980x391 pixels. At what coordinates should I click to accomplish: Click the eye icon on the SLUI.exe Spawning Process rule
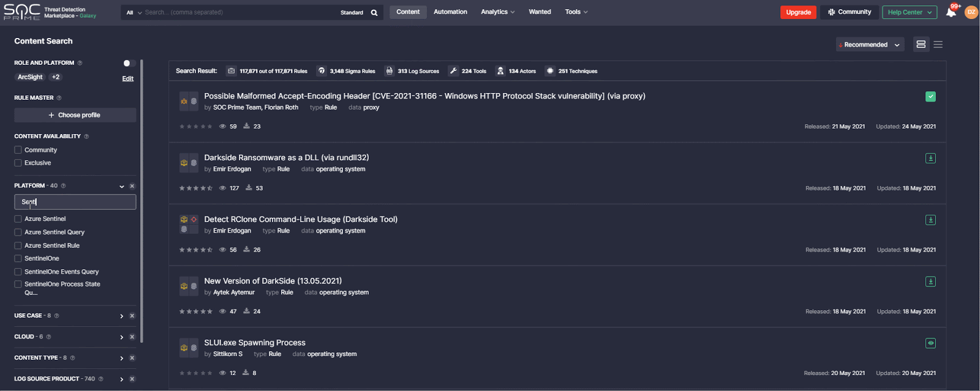(x=930, y=343)
